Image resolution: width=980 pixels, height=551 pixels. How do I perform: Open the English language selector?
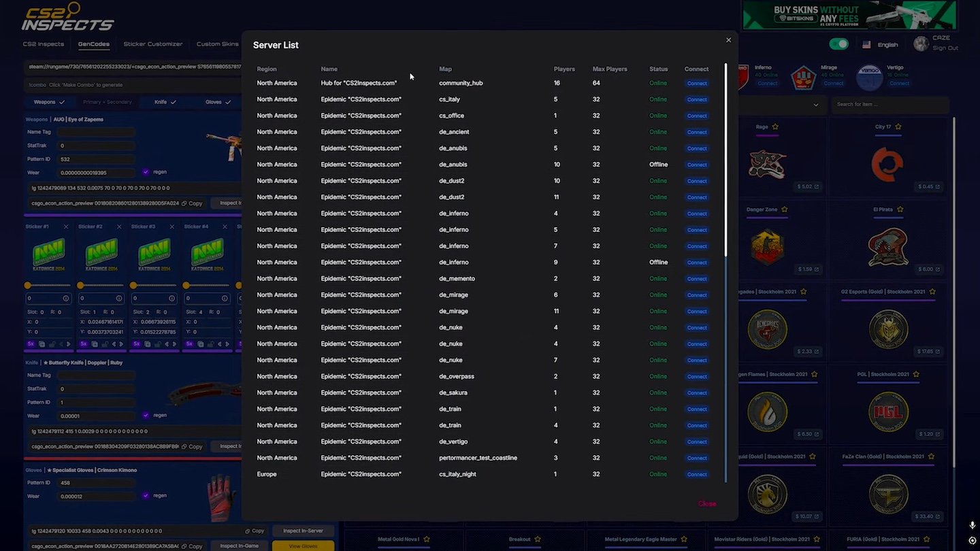pyautogui.click(x=881, y=45)
